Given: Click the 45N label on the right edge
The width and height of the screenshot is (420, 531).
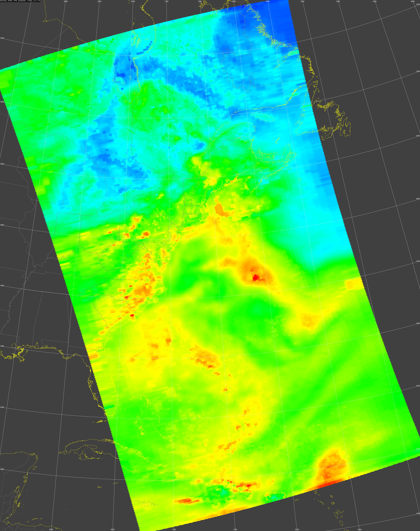Looking at the screenshot, I should tap(418, 136).
